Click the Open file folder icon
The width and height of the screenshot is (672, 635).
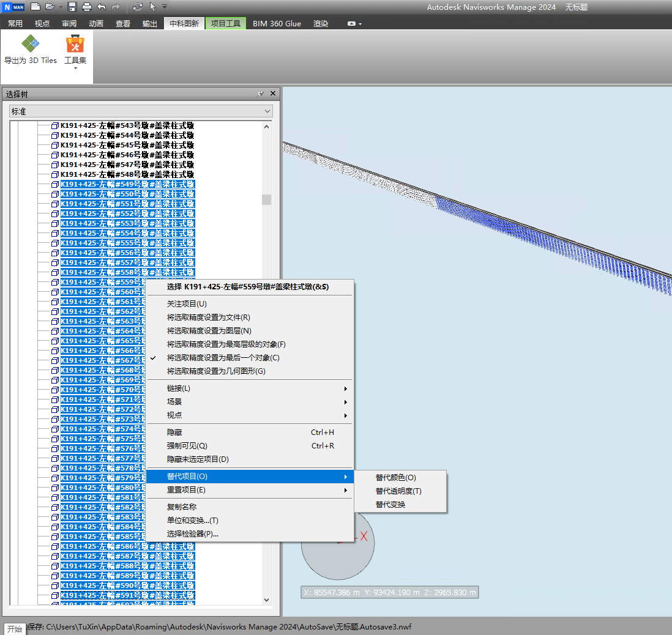click(x=50, y=7)
